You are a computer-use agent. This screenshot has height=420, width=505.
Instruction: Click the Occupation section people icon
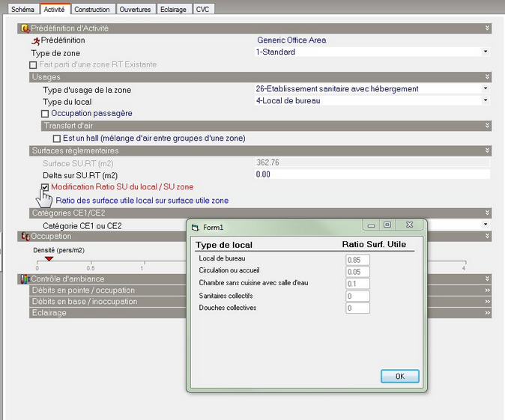[x=25, y=237]
